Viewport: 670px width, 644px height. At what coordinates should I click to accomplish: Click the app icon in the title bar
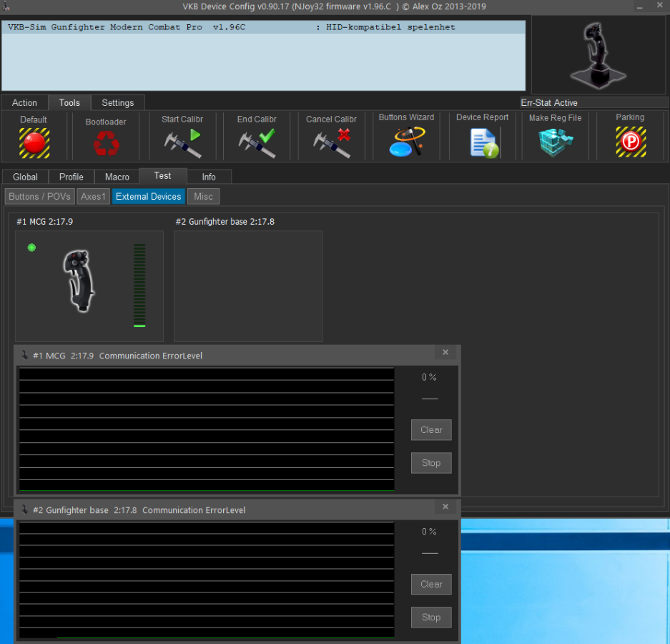click(x=6, y=6)
